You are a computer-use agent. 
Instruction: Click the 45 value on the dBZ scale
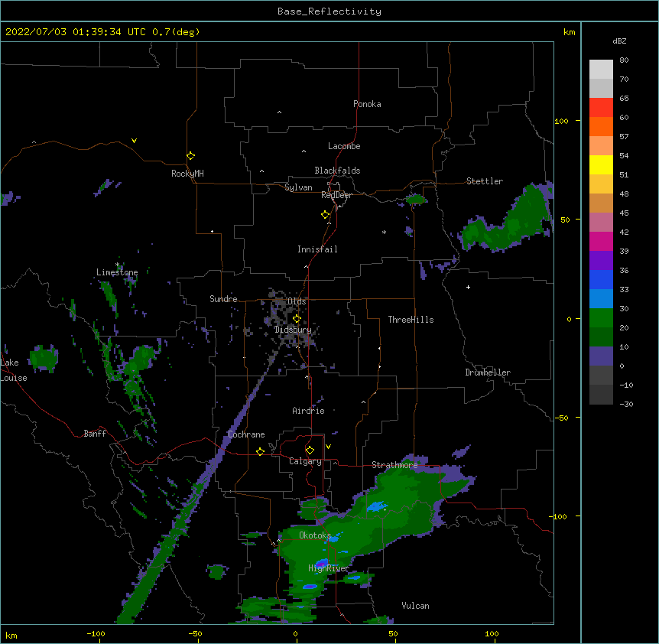tap(624, 213)
